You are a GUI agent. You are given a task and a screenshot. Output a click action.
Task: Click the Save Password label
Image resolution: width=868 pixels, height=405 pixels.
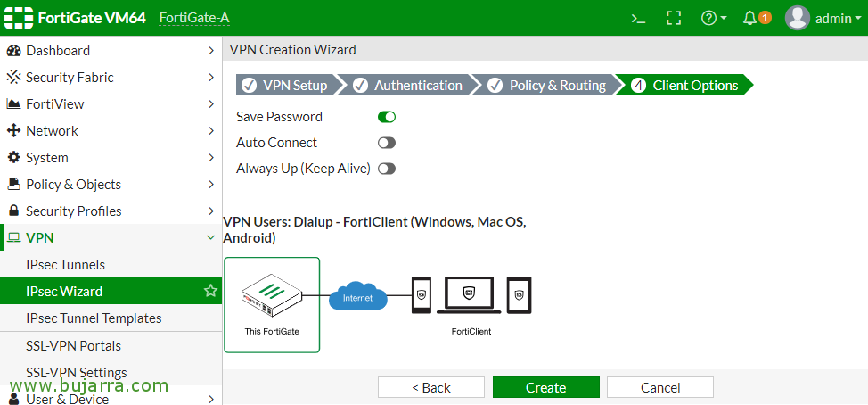(279, 117)
